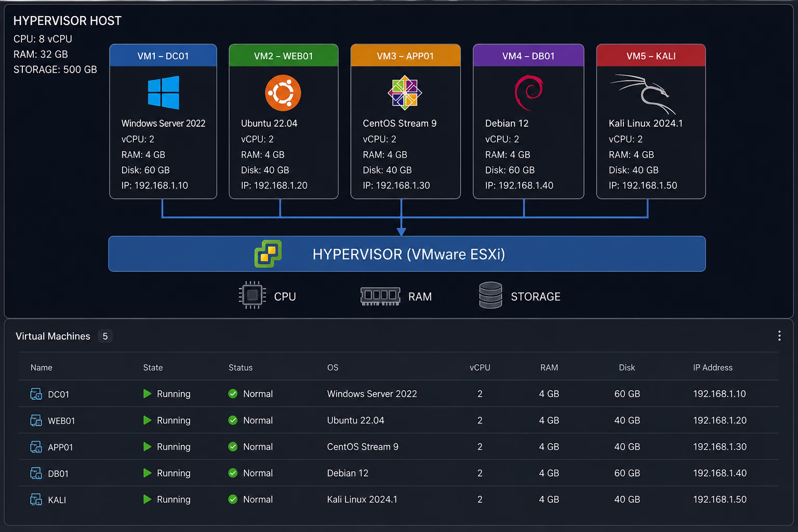The image size is (798, 532).
Task: Click the Normal status checkmark for KALI
Action: tap(233, 499)
